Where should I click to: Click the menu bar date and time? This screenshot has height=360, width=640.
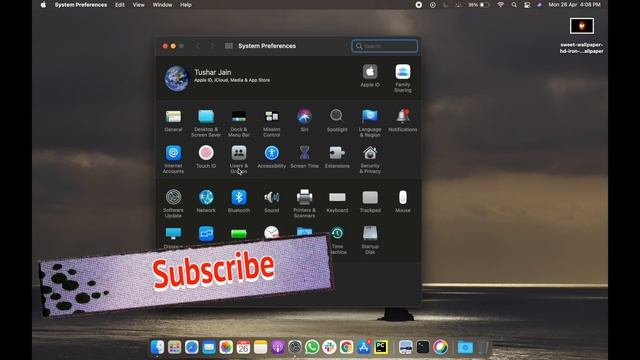(x=574, y=5)
